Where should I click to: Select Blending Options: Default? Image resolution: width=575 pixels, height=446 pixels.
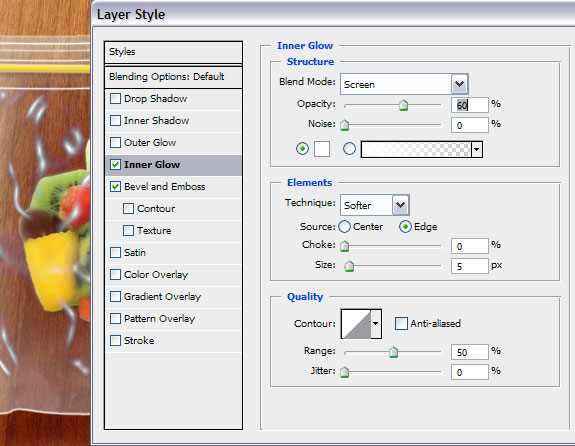(173, 77)
